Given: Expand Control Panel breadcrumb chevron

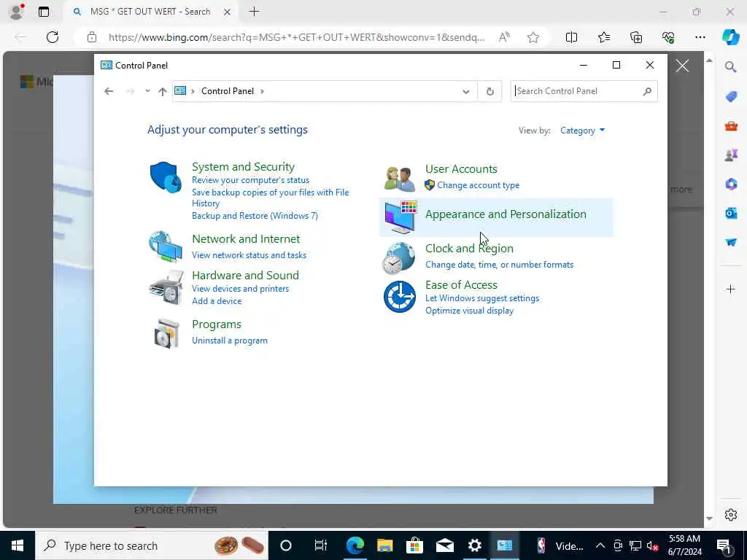Looking at the screenshot, I should pos(262,91).
